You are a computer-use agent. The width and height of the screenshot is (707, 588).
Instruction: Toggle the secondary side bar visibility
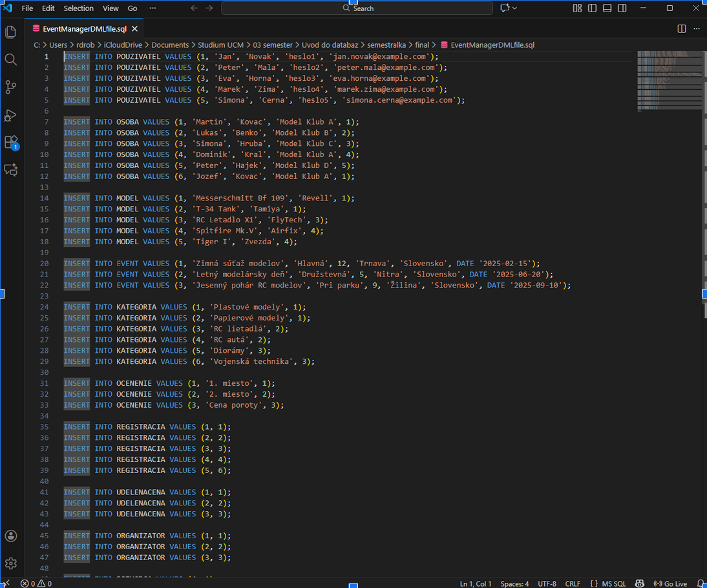click(x=622, y=8)
